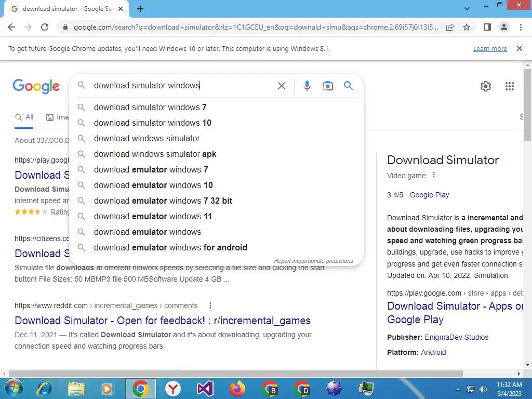Pick suggestion download emulator windows 10
The height and width of the screenshot is (399, 532).
(x=217, y=185)
